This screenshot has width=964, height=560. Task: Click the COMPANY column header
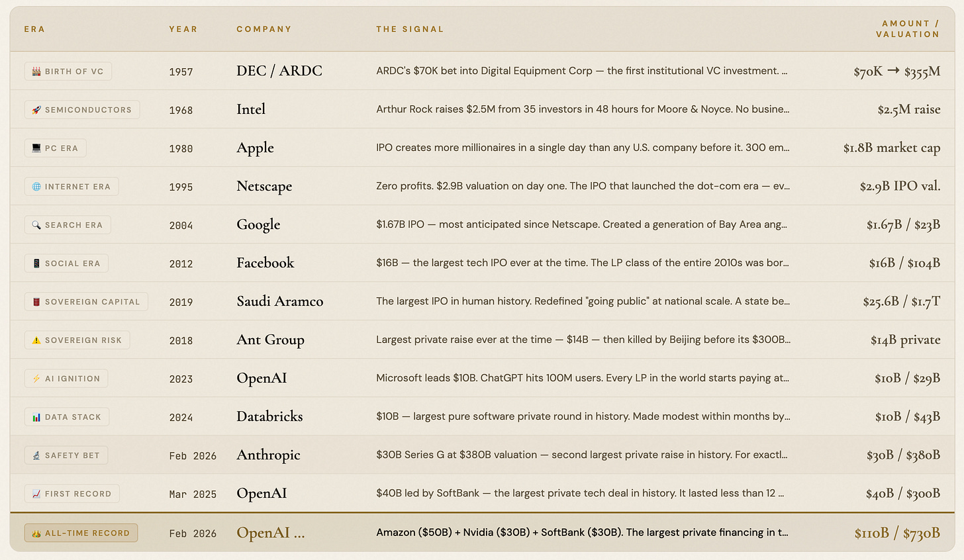tap(264, 29)
